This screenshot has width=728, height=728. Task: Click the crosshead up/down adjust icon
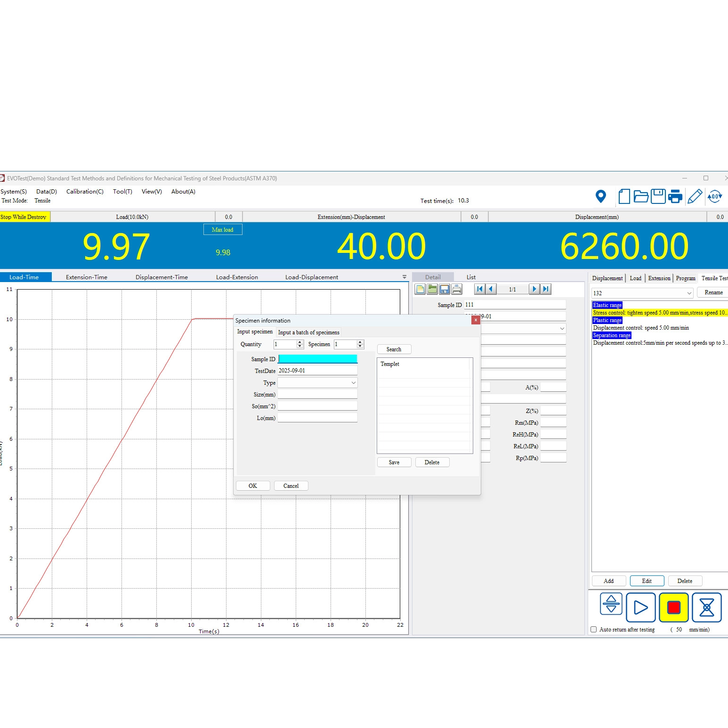[x=611, y=604]
